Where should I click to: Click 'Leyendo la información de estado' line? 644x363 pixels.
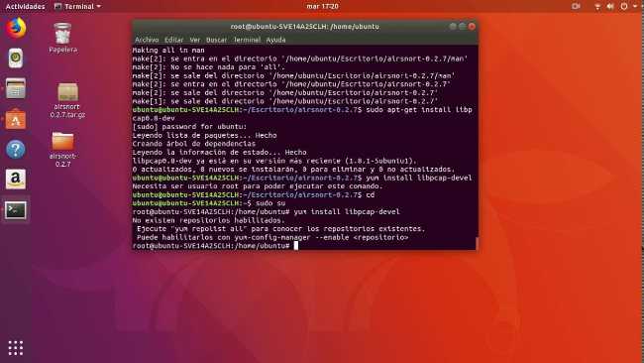(x=219, y=153)
